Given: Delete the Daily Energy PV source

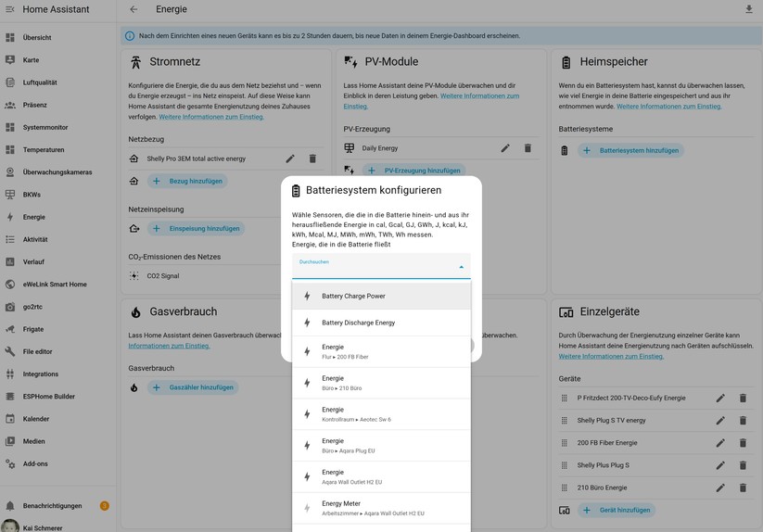Looking at the screenshot, I should point(528,148).
